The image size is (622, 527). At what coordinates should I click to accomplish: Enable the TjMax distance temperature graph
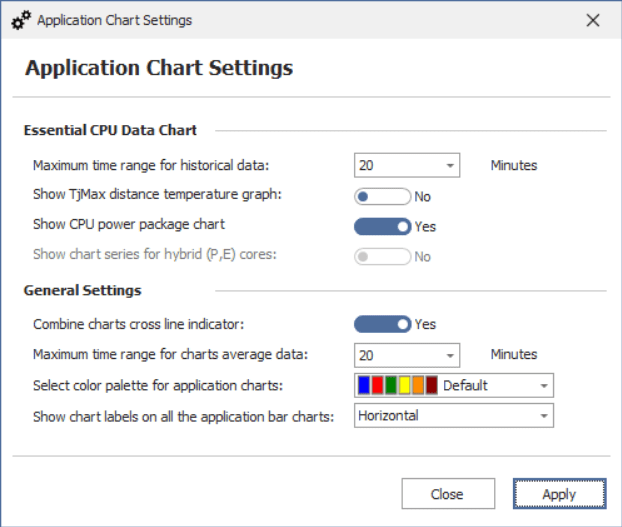coord(382,196)
